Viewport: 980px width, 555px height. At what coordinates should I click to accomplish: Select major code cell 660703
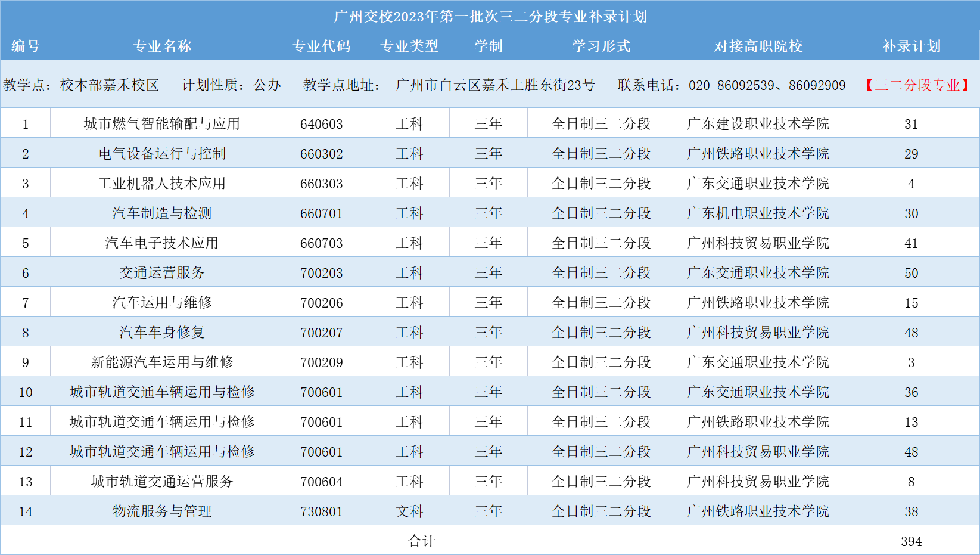pos(322,243)
